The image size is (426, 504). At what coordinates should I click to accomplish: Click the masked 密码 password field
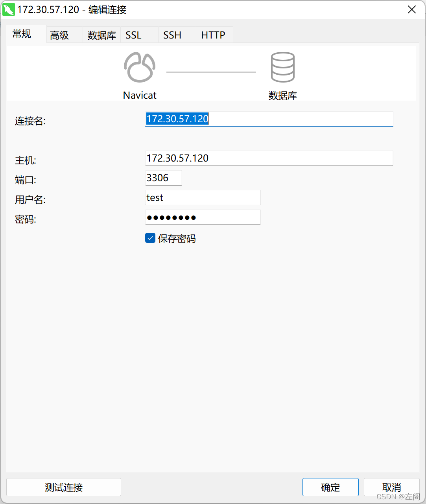pyautogui.click(x=203, y=217)
